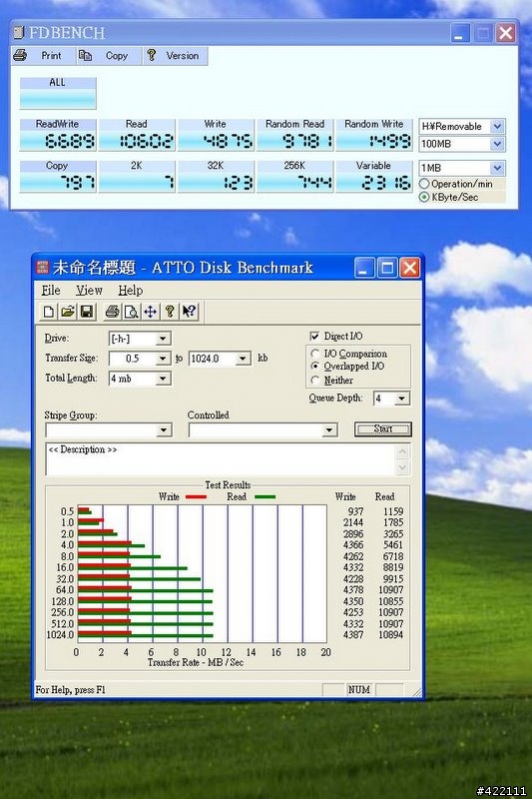Click the About question mark icon in ATTO
Screen dimensions: 532x799
(170, 312)
